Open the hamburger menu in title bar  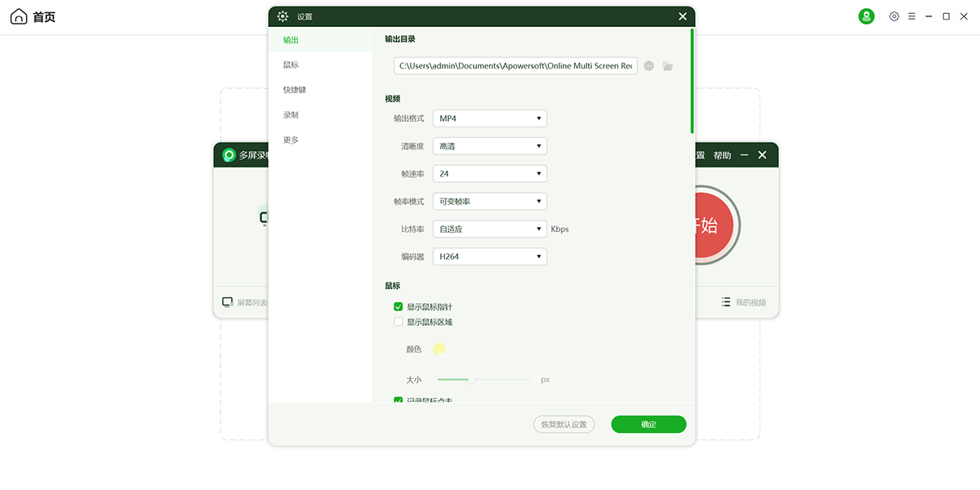(911, 16)
